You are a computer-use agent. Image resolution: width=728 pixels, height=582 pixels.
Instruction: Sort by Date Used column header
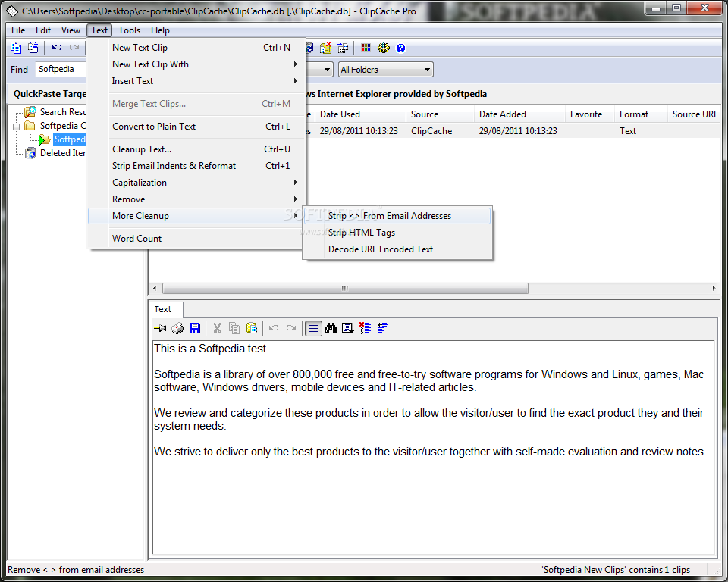pos(360,114)
